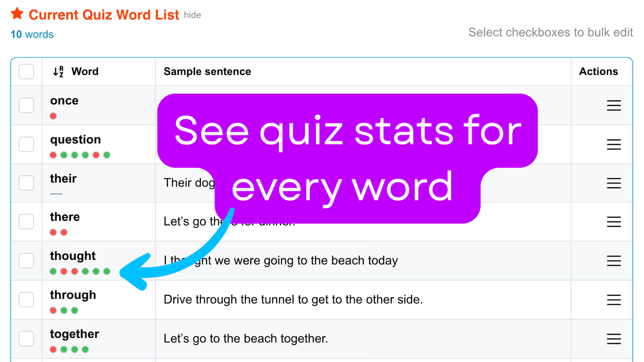The width and height of the screenshot is (644, 362).
Task: Click the first red stat dot under 'there'
Action: point(53,232)
